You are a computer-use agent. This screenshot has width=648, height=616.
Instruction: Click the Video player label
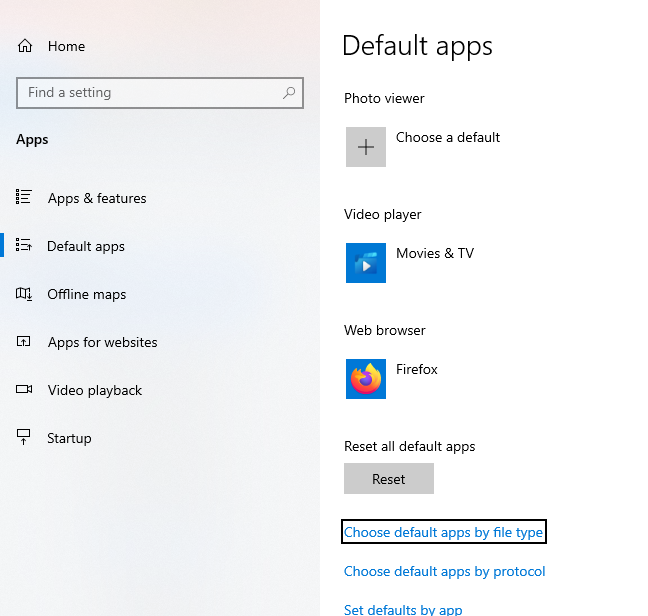pos(383,214)
